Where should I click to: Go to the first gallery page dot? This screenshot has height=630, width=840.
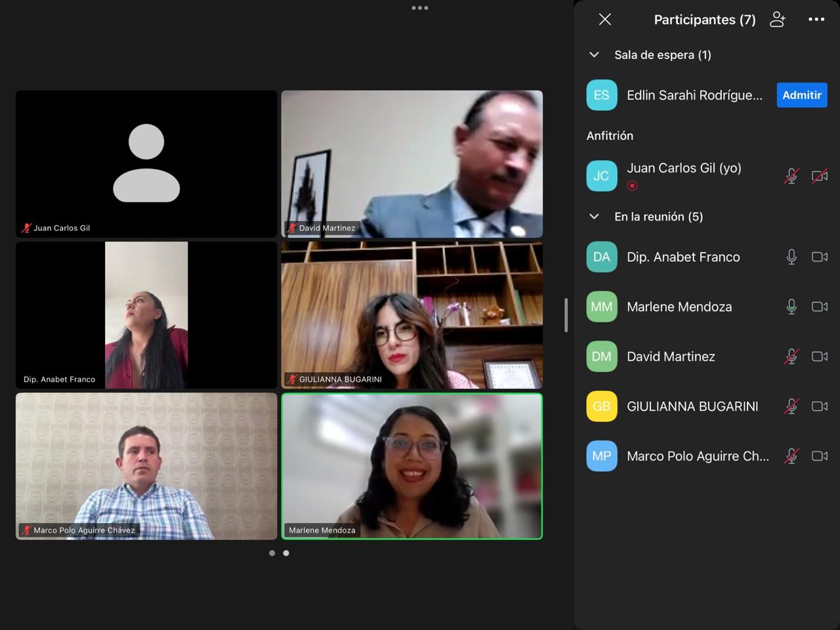(x=272, y=553)
